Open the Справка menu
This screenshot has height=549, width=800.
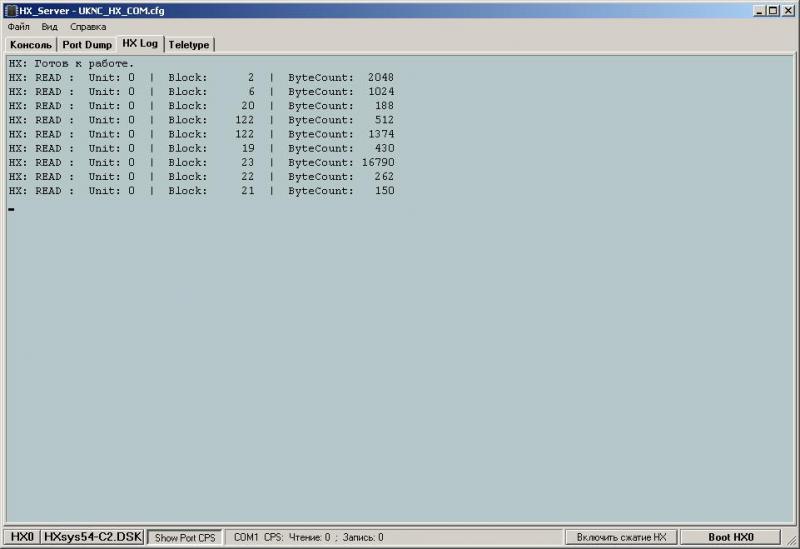click(x=88, y=27)
